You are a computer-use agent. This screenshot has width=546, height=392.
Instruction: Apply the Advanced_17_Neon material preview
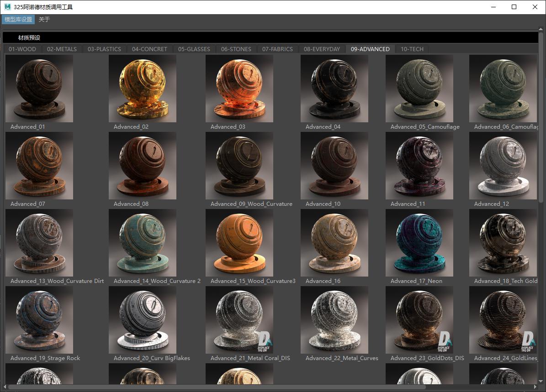[419, 243]
